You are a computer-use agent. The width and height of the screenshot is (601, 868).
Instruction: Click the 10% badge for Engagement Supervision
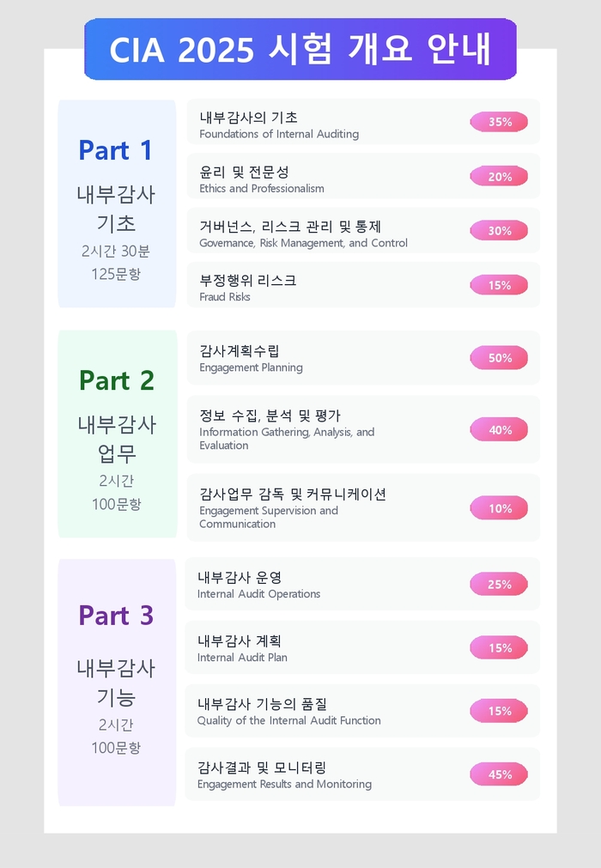[499, 508]
